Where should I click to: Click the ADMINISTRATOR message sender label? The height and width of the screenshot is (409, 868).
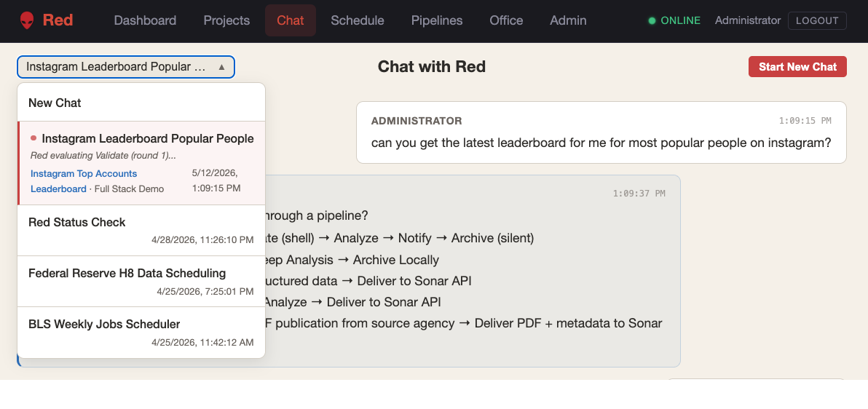(417, 122)
